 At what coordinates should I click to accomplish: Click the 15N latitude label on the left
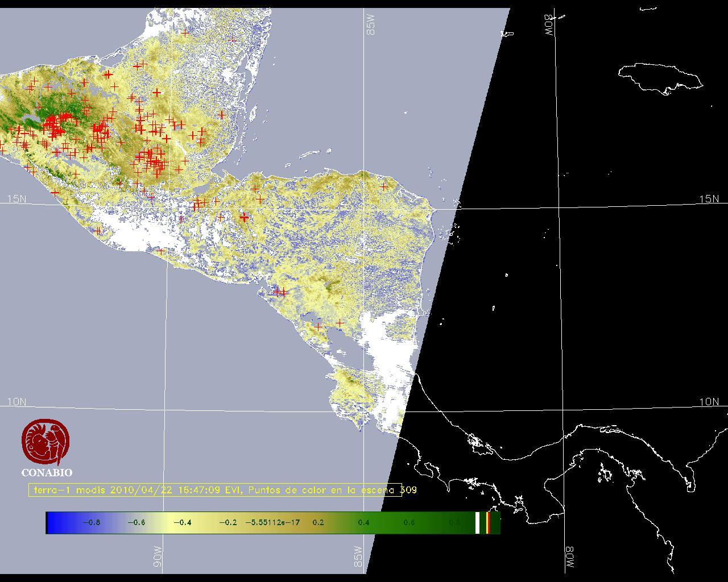point(17,199)
